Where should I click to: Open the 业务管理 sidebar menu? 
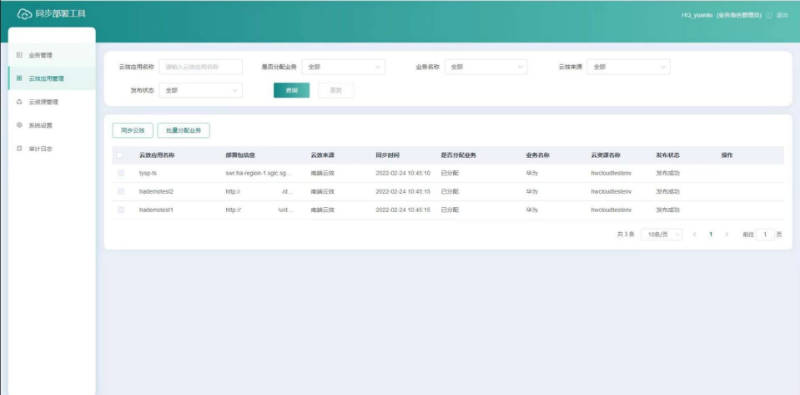coord(52,55)
